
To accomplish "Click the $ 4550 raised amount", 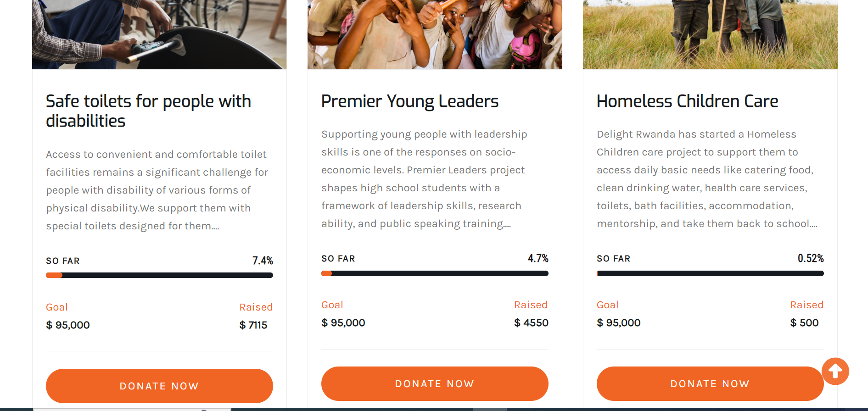I will (531, 323).
